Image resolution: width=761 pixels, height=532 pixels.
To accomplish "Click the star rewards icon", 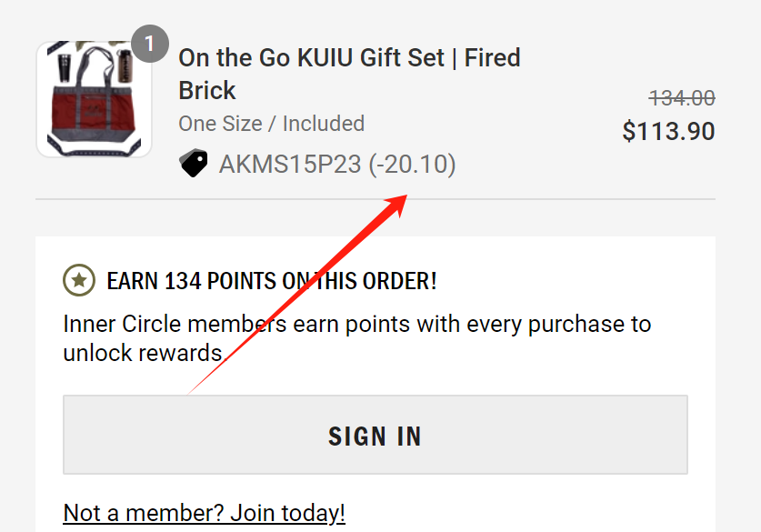I will 79,281.
